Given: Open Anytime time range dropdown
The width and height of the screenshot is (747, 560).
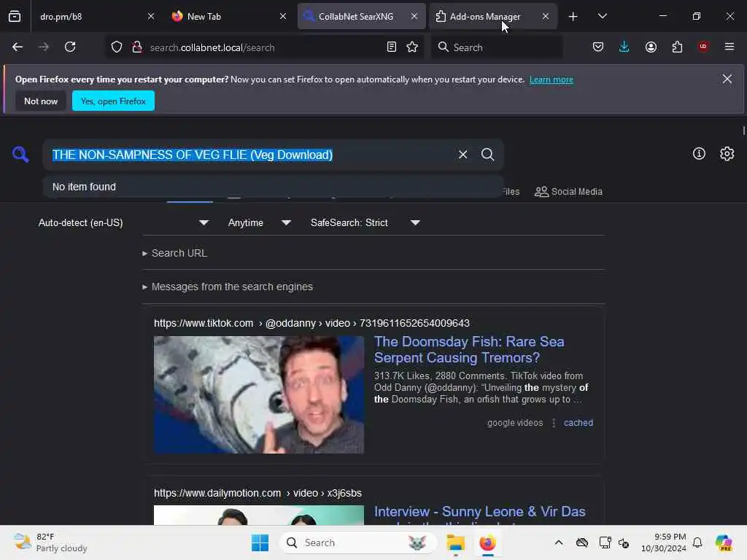Looking at the screenshot, I should tap(260, 222).
